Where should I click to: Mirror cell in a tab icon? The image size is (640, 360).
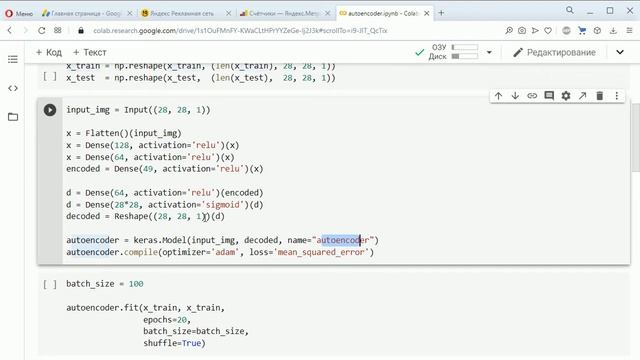click(x=582, y=96)
